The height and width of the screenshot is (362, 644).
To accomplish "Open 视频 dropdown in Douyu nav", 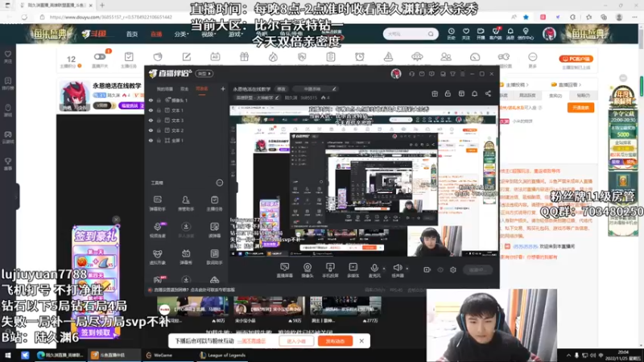I will coord(208,34).
